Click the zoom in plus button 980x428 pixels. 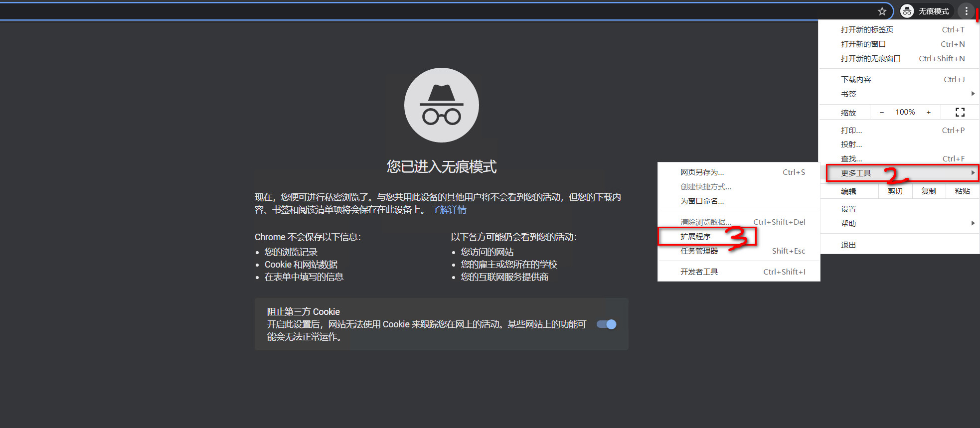pyautogui.click(x=928, y=112)
